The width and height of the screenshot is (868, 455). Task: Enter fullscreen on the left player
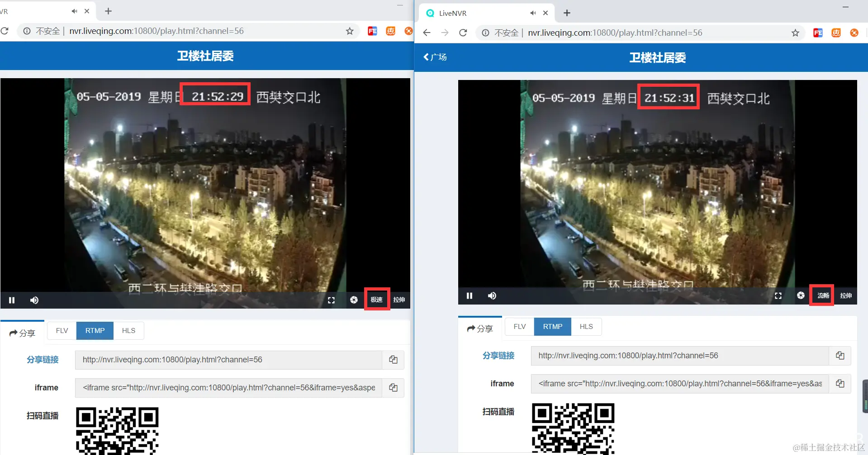pos(331,300)
